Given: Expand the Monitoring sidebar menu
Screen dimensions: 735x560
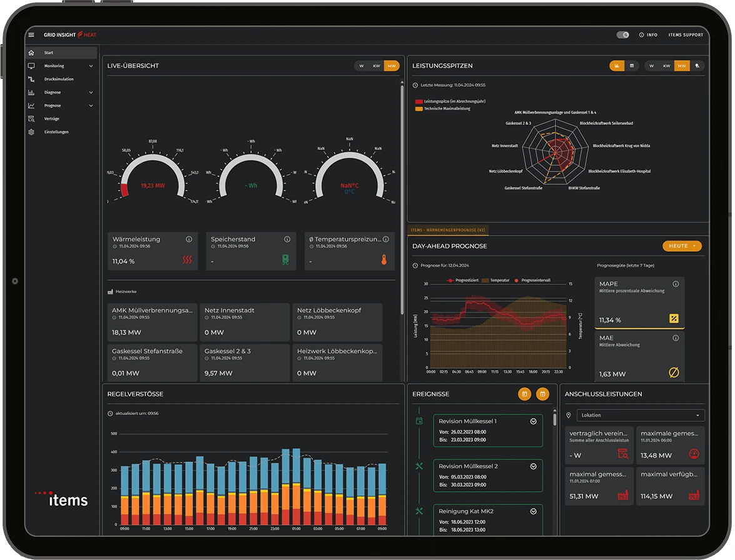Looking at the screenshot, I should coord(61,66).
